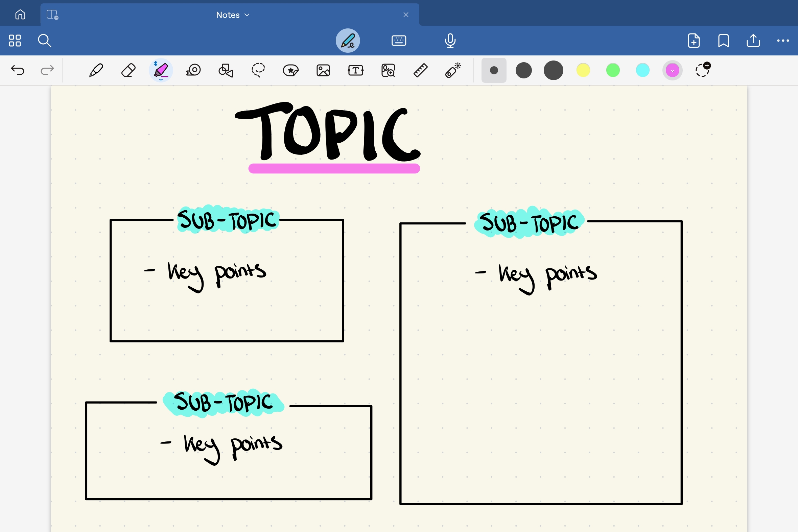Add a bookmark to this page
798x532 pixels.
(723, 41)
